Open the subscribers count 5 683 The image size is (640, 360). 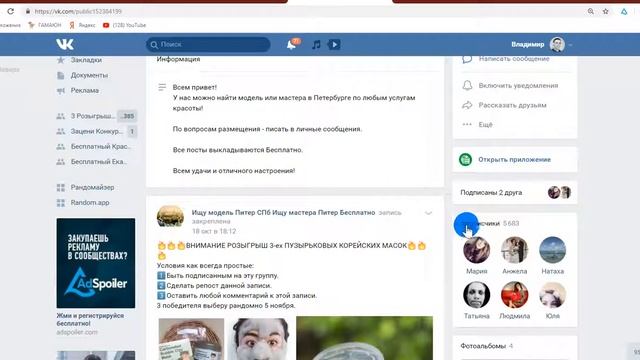[511, 223]
